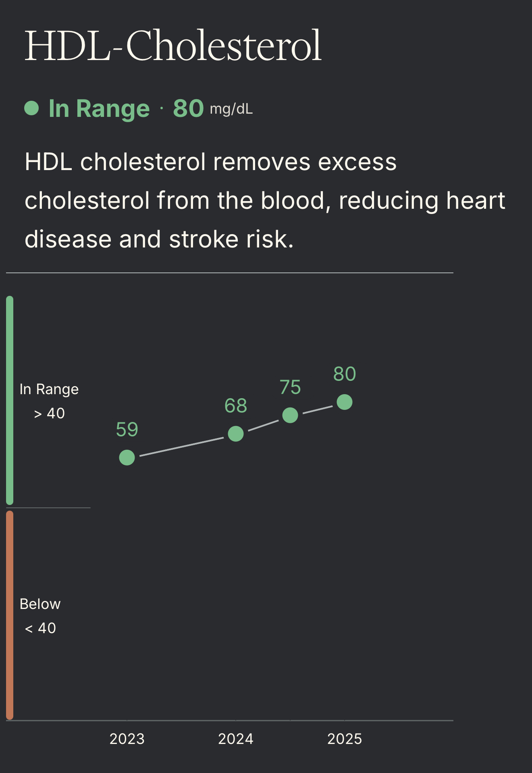Click the data point labeled 75
The image size is (532, 773).
click(x=290, y=415)
